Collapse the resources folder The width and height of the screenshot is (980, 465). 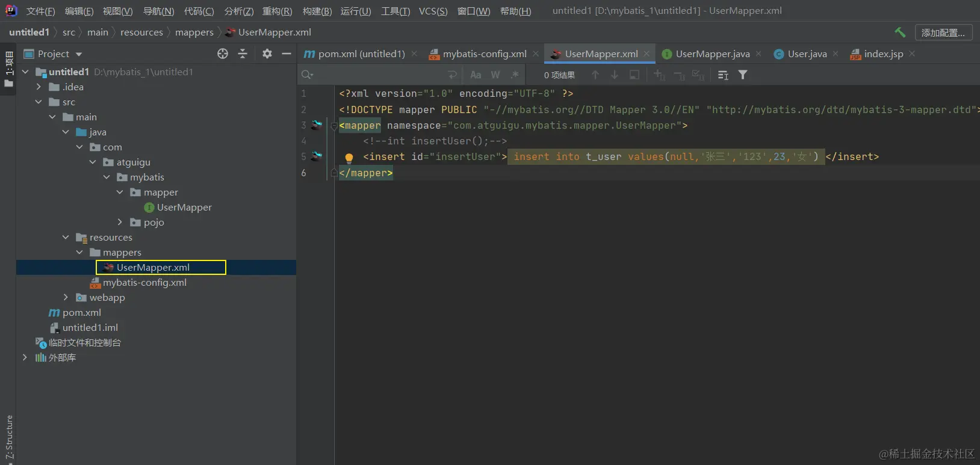[x=66, y=237]
